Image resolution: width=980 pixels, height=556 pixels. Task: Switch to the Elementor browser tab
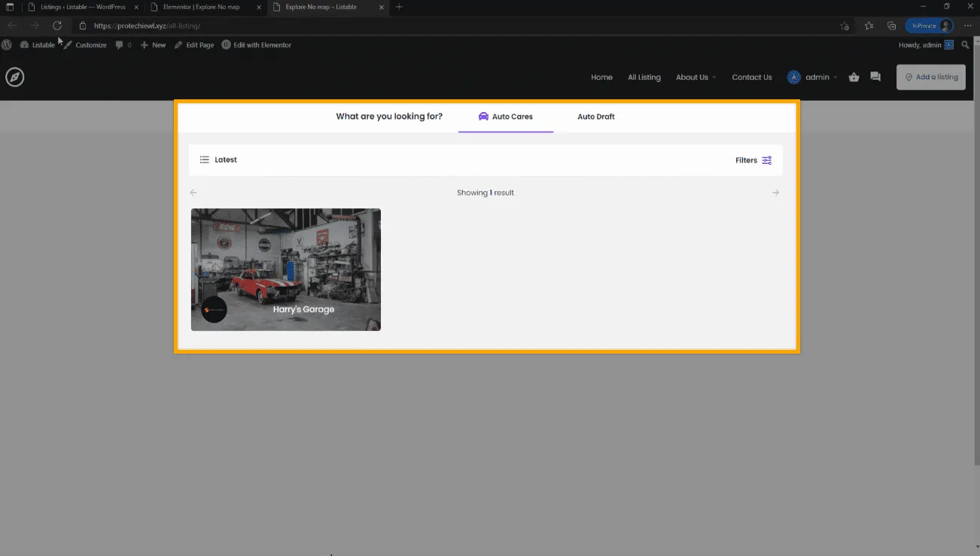[x=201, y=7]
